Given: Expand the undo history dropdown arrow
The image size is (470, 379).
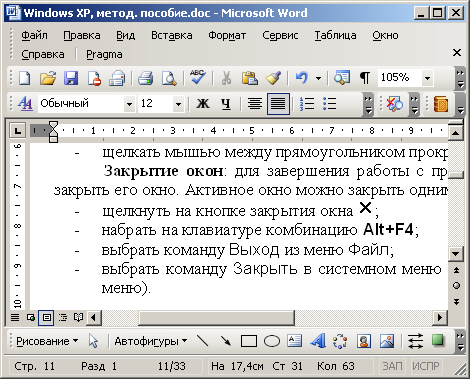Looking at the screenshot, I should [318, 79].
